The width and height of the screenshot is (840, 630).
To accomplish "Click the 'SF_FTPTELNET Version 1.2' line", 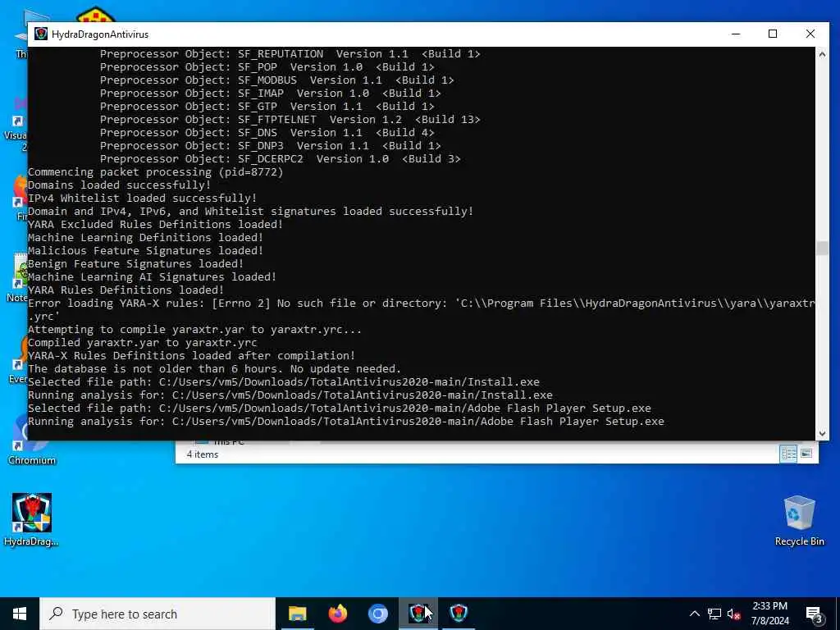I will click(290, 120).
